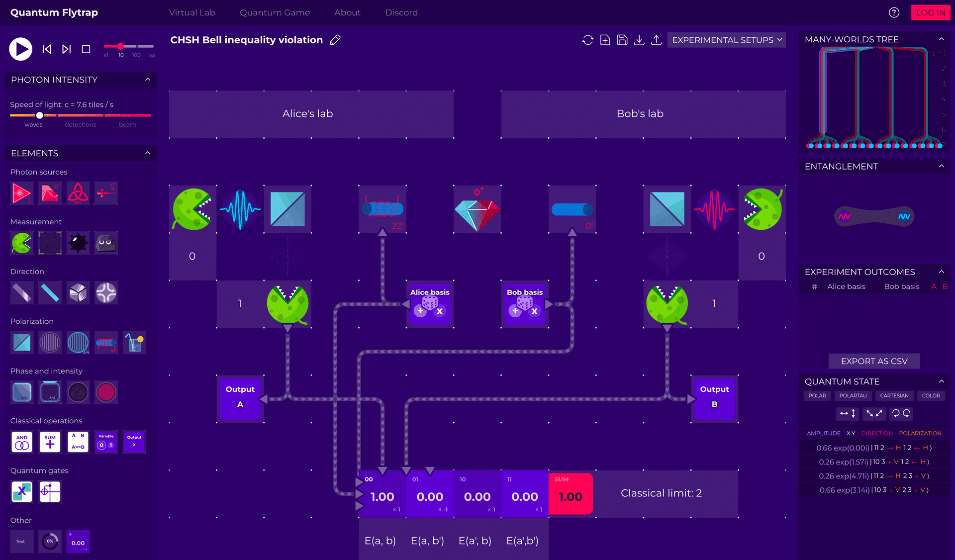Click the EXPORT AS CSV button

pyautogui.click(x=874, y=361)
